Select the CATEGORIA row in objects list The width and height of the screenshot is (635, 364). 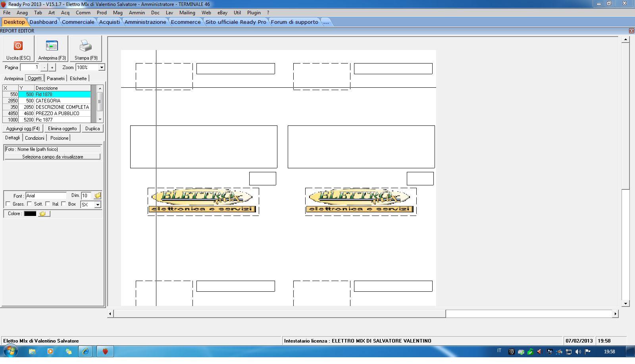[x=47, y=101]
